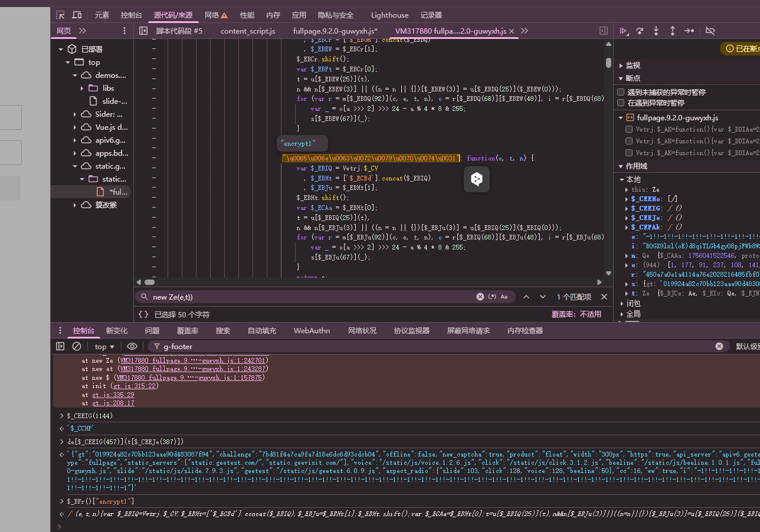Open the content_script.js file tab
Image resolution: width=760 pixels, height=532 pixels.
point(248,31)
